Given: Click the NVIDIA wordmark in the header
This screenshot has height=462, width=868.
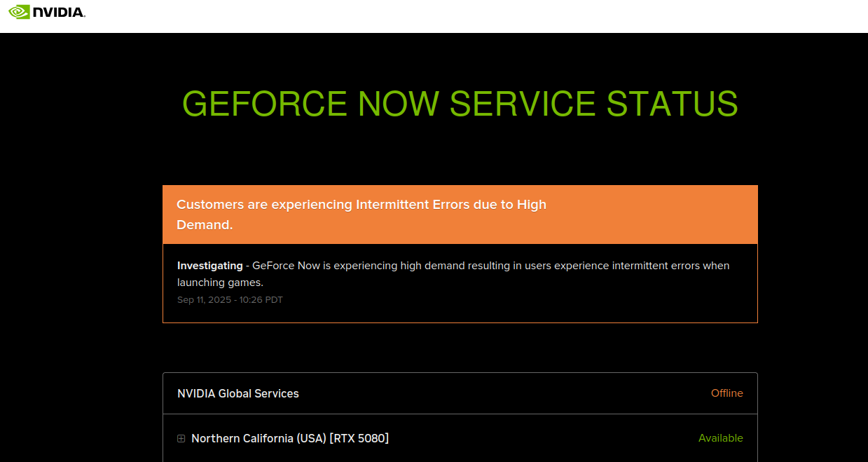Looking at the screenshot, I should (59, 12).
